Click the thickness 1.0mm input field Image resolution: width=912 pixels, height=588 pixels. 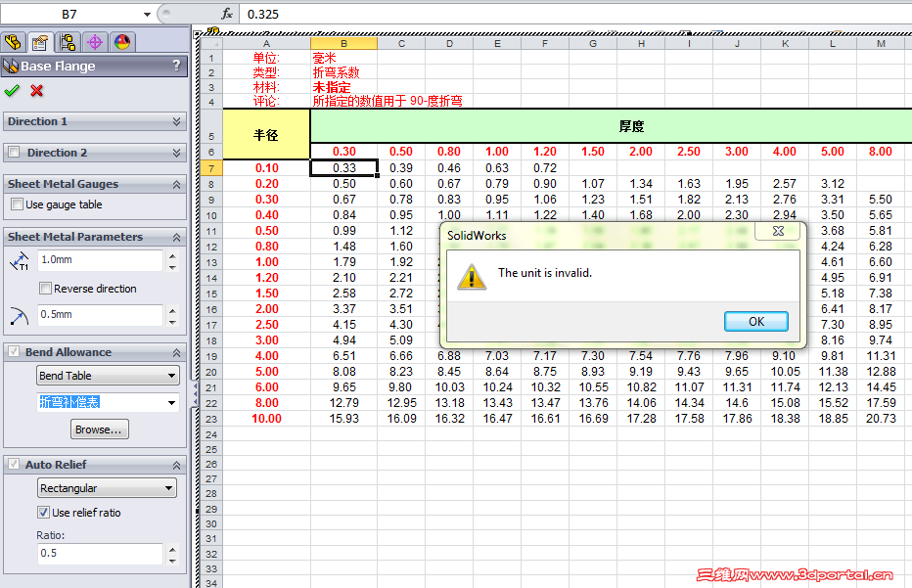coord(100,260)
